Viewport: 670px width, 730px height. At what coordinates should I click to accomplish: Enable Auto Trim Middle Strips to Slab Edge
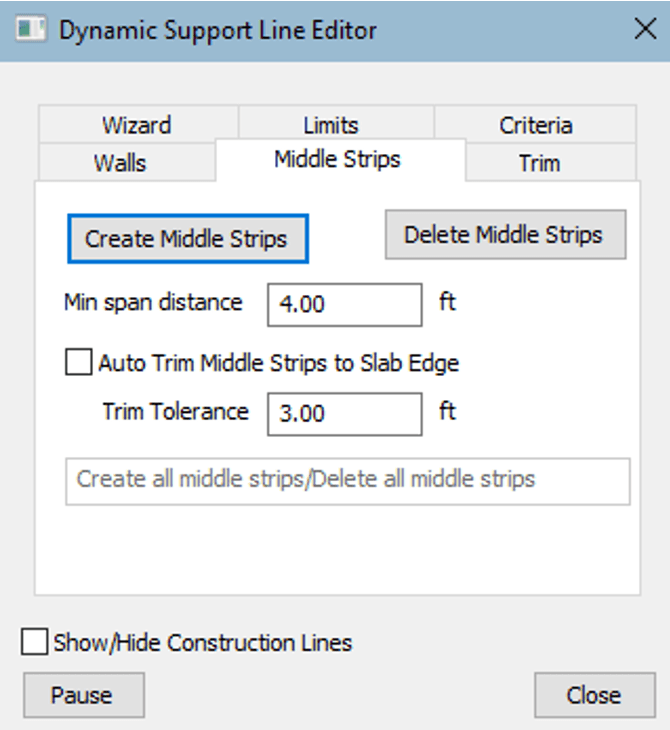pos(78,362)
